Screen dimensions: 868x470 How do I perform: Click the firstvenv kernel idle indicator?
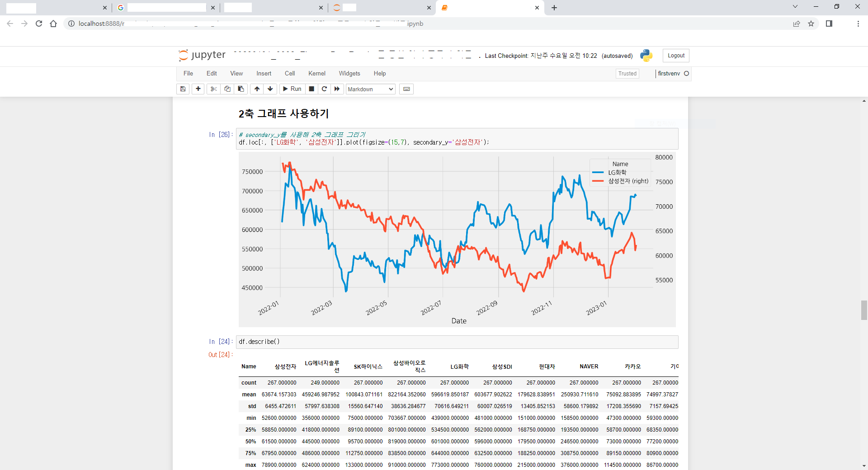tap(686, 73)
